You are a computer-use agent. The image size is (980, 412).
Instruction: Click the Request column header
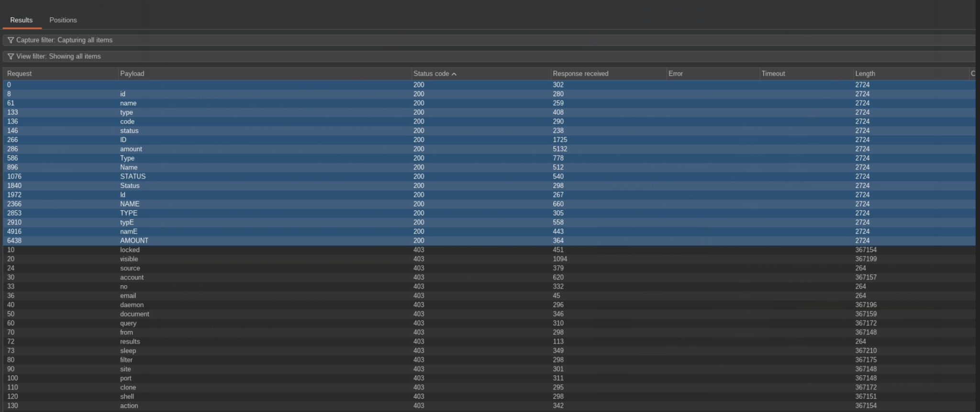19,74
